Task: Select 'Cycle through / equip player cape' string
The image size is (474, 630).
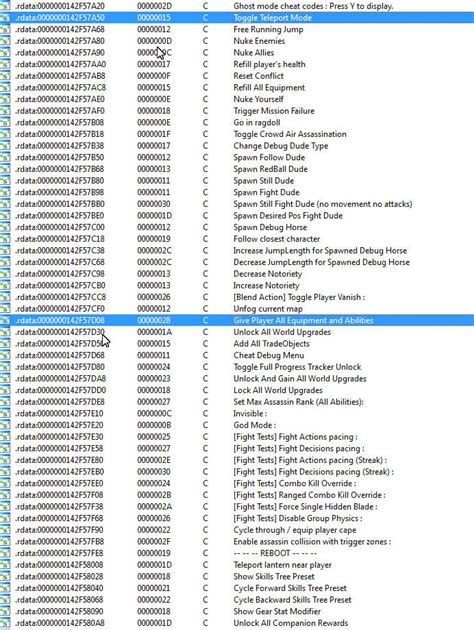Action: [x=295, y=530]
